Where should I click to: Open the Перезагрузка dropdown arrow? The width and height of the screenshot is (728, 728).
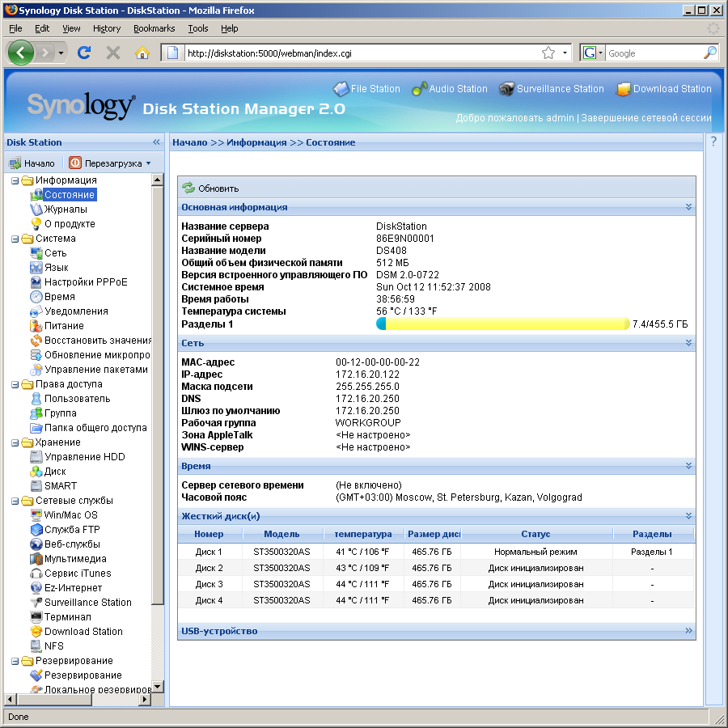149,163
